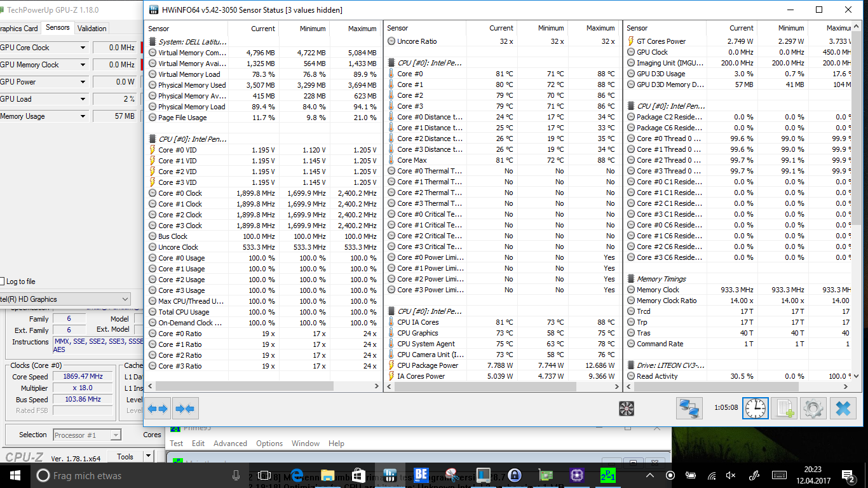
Task: Open File Explorer from the taskbar
Action: pyautogui.click(x=328, y=475)
